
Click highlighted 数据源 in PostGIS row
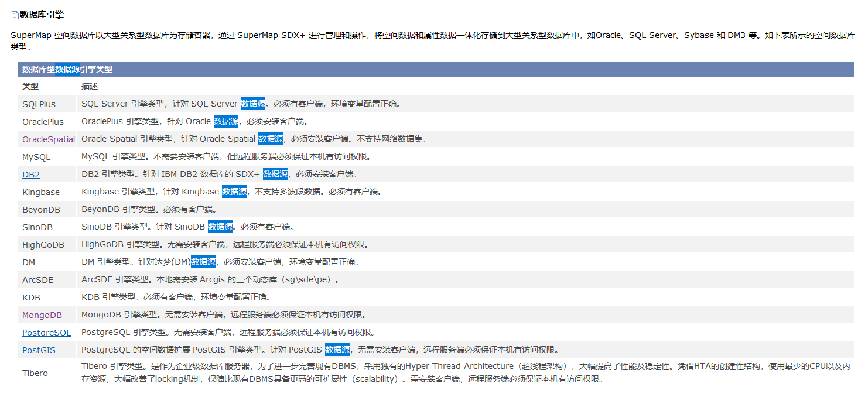[337, 350]
